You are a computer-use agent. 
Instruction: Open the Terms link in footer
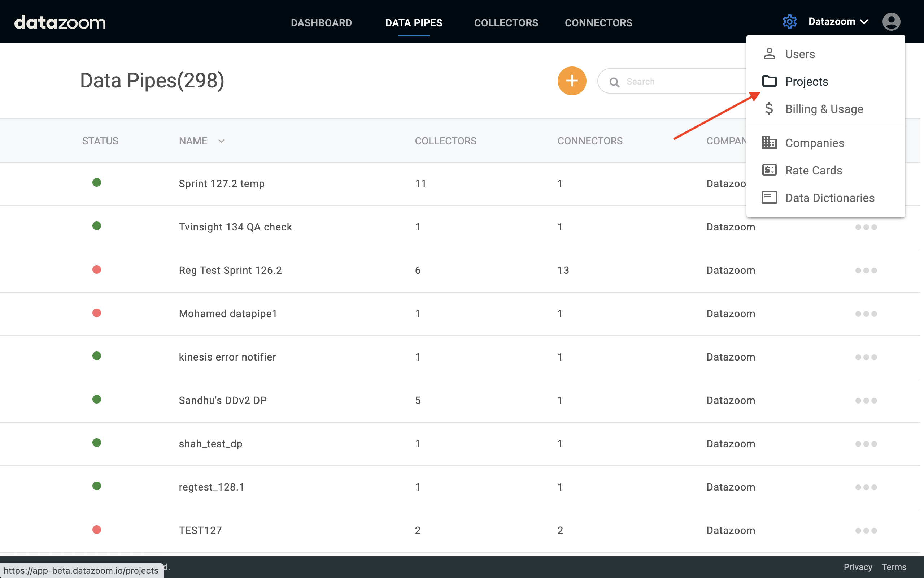[x=893, y=567]
